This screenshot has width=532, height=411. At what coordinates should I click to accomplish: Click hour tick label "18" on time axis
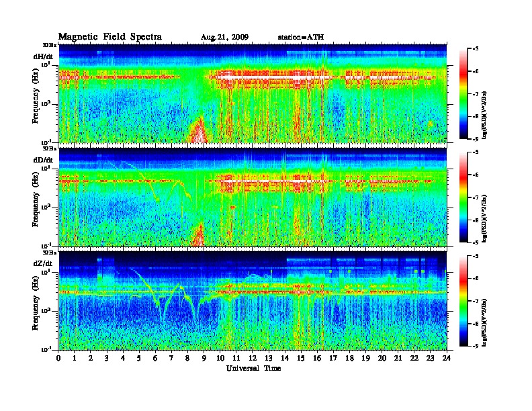pos(349,358)
